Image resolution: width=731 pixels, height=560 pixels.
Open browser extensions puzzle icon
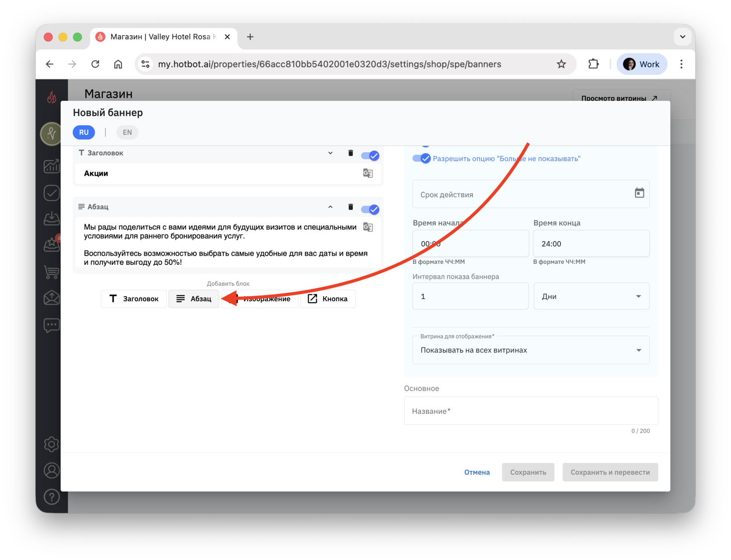[593, 64]
